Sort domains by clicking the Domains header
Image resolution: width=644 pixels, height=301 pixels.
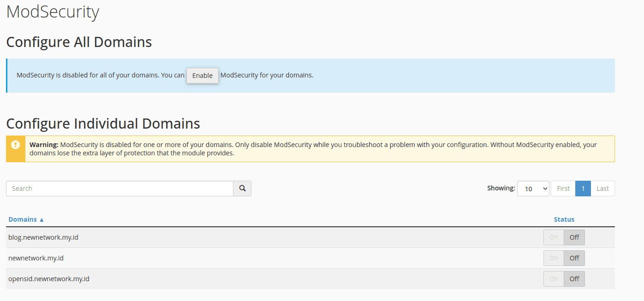[22, 219]
